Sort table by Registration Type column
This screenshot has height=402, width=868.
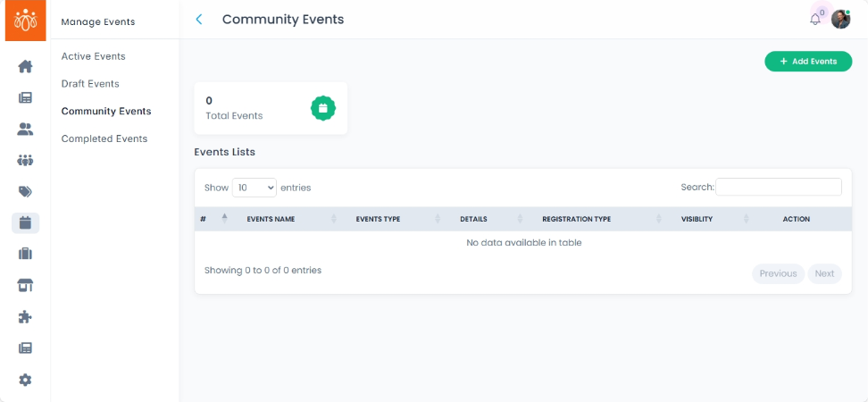point(576,219)
